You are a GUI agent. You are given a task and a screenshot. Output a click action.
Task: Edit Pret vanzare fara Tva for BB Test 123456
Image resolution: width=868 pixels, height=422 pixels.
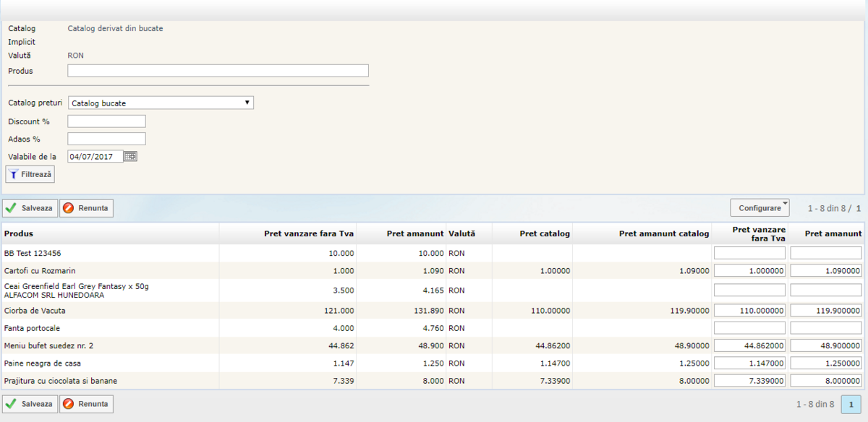749,253
